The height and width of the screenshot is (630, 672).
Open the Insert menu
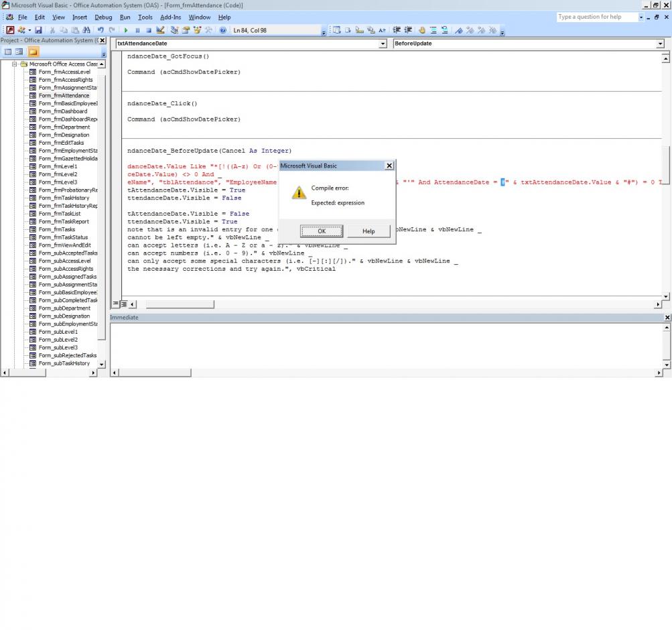tap(80, 17)
